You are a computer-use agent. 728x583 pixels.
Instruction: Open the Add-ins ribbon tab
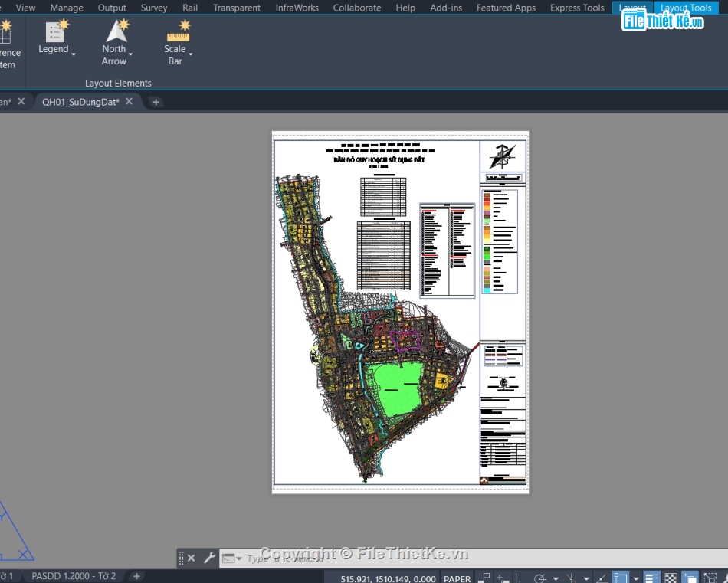click(x=446, y=8)
